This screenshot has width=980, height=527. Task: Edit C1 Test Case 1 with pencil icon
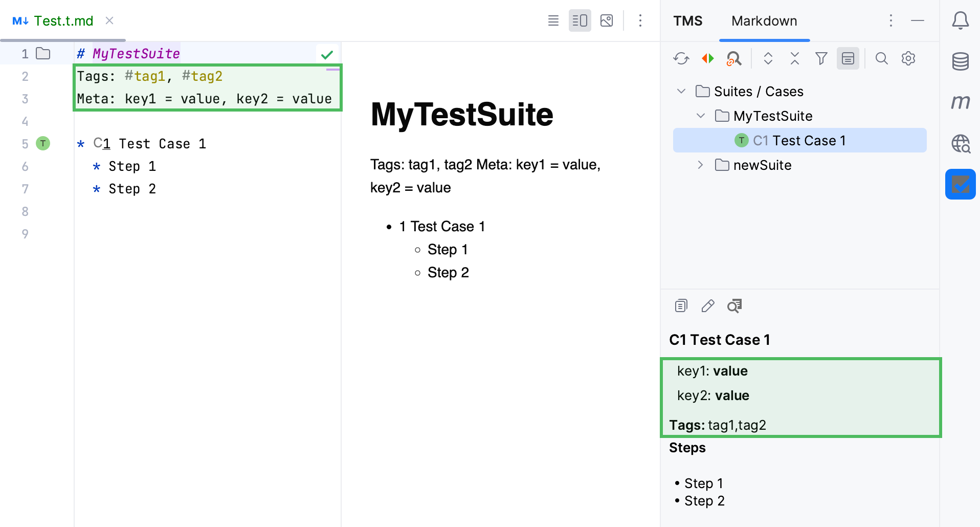pos(707,305)
